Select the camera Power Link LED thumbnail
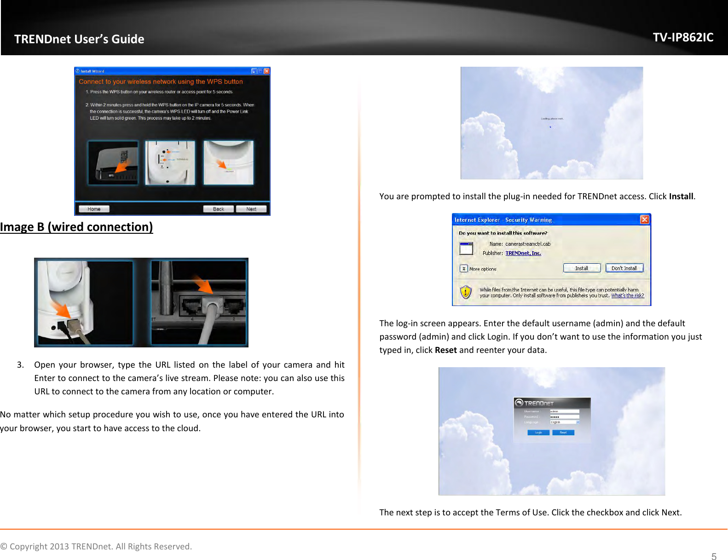This screenshot has width=728, height=560. tap(229, 163)
